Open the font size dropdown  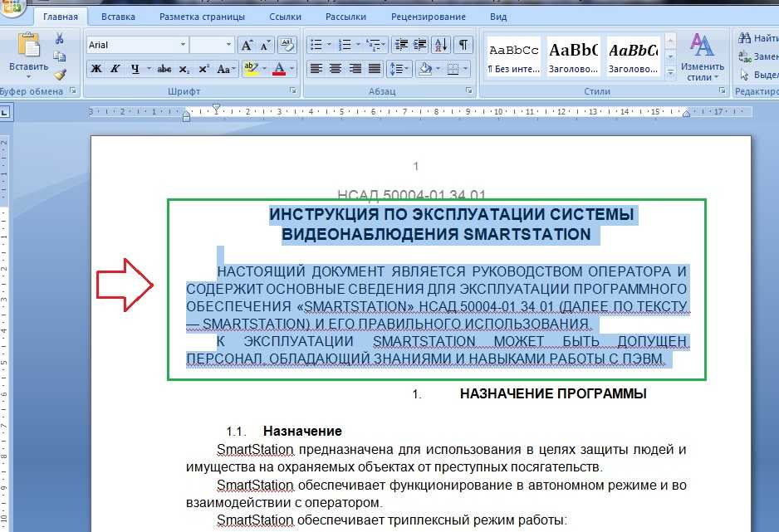pos(229,46)
